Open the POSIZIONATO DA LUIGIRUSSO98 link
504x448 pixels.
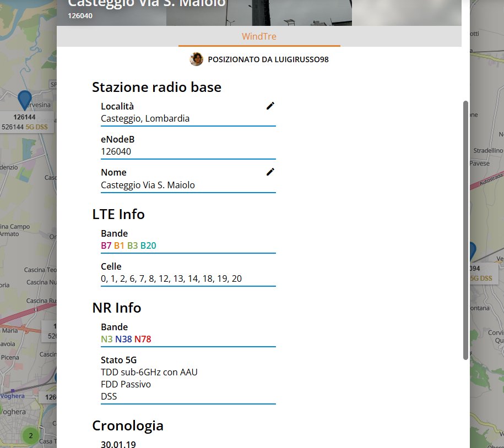coord(268,59)
